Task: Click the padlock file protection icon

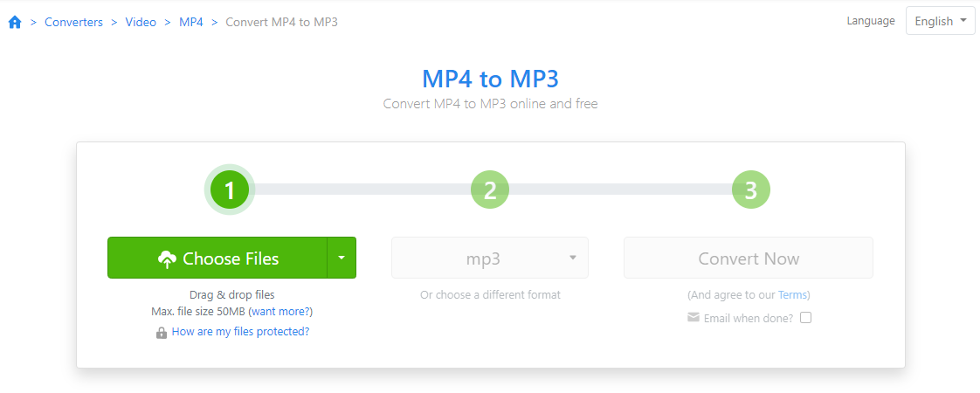Action: pos(162,333)
